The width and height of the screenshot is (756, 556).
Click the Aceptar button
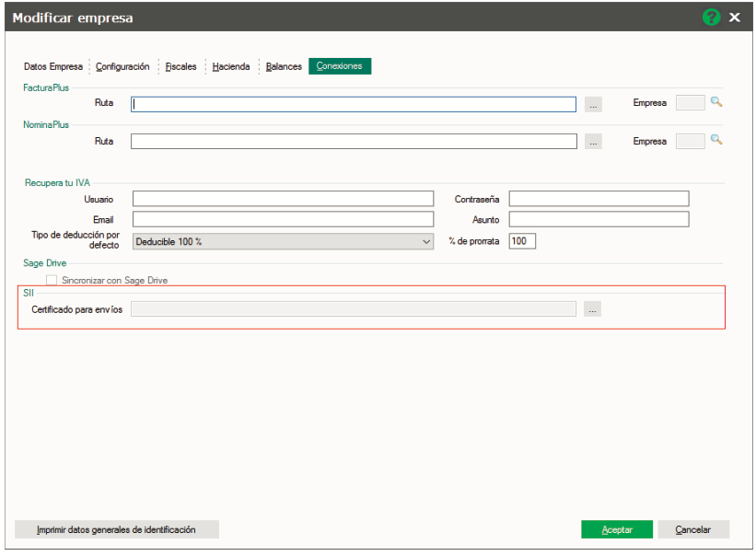pos(617,529)
